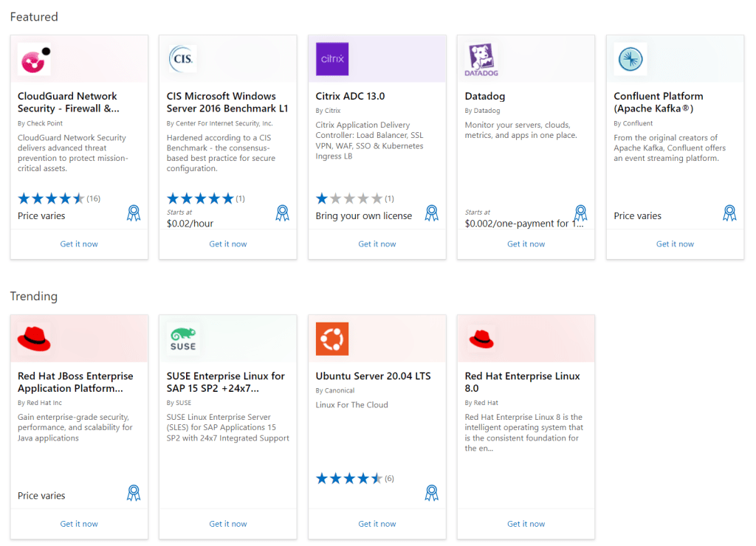Get SUSE Enterprise Linux for SAP now
The width and height of the screenshot is (756, 546).
(228, 524)
